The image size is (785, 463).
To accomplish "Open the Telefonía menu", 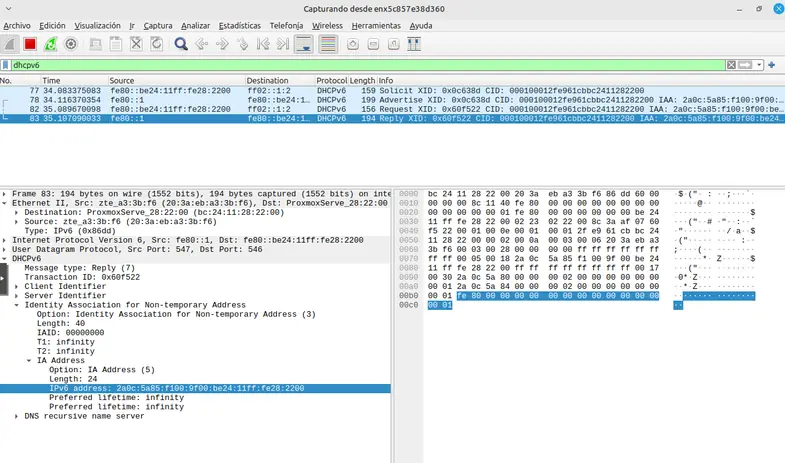I will (286, 26).
